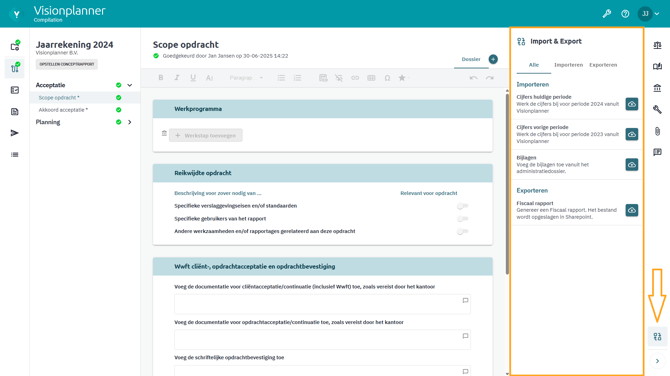Apply italic formatting
This screenshot has width=670, height=376.
coord(176,78)
